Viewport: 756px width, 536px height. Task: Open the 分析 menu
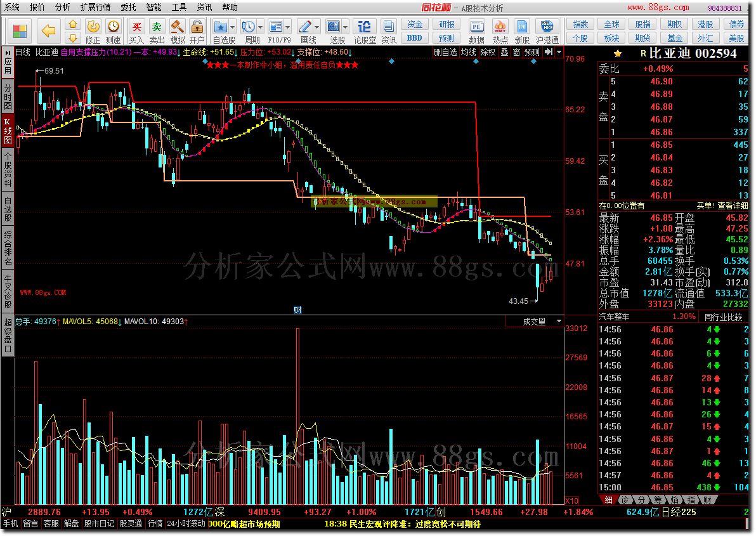click(x=62, y=7)
